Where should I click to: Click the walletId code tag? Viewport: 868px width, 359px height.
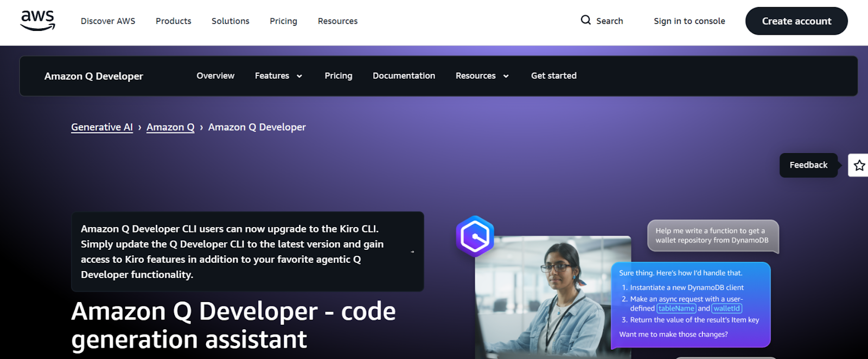tap(727, 308)
